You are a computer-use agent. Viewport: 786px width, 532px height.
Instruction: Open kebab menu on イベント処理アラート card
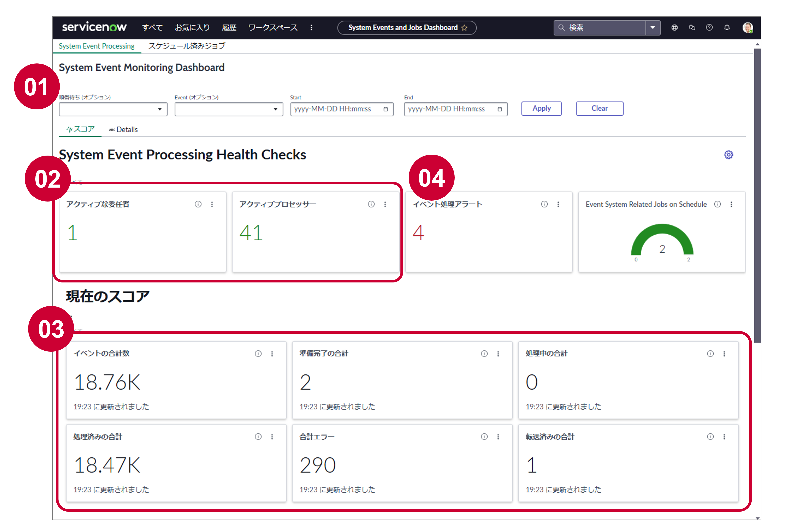click(x=558, y=204)
